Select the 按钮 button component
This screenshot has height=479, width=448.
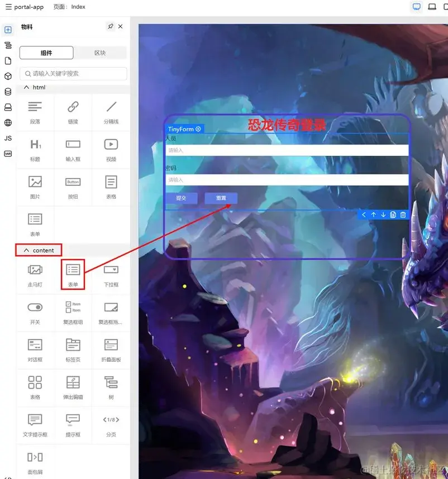pyautogui.click(x=73, y=188)
